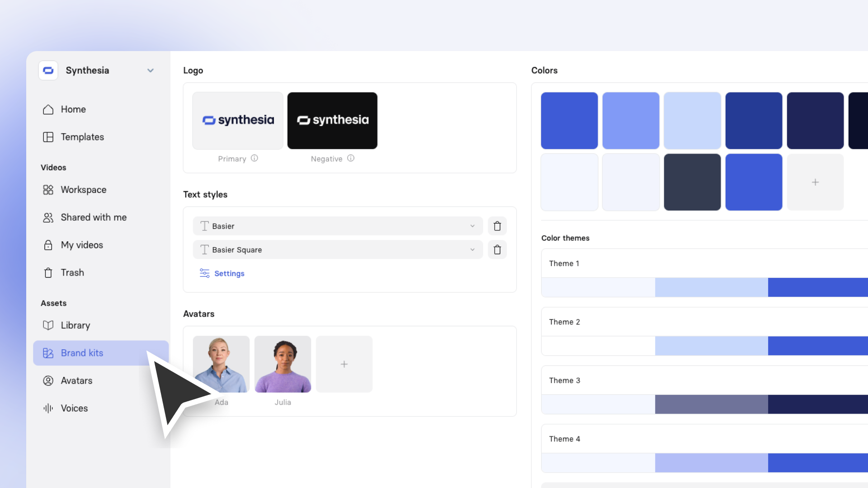Click the Voices waveform icon
This screenshot has width=868, height=488.
tap(48, 408)
